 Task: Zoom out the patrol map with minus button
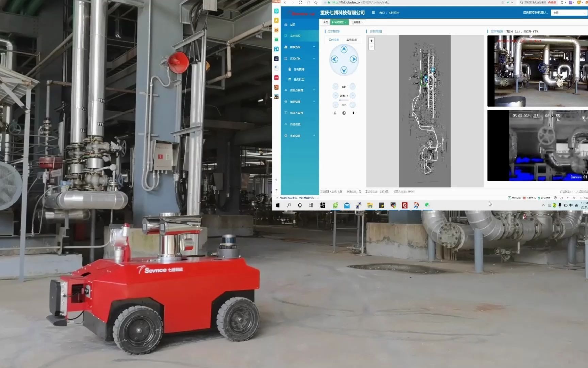click(371, 47)
